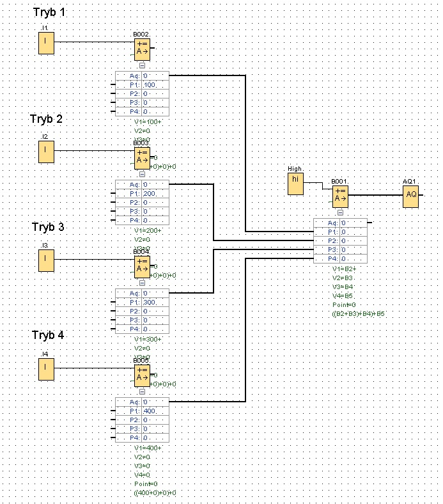The image size is (443, 504).
Task: Click P1 value 200 in B003 table
Action: tap(155, 194)
